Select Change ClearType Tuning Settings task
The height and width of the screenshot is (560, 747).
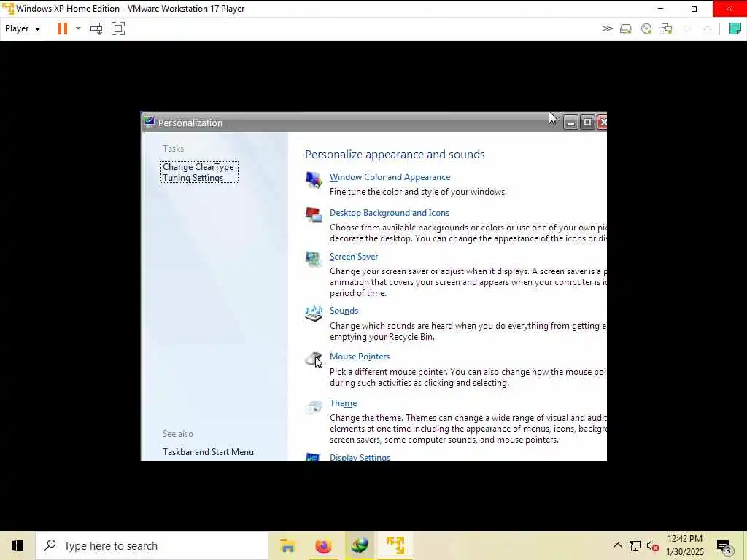(199, 172)
